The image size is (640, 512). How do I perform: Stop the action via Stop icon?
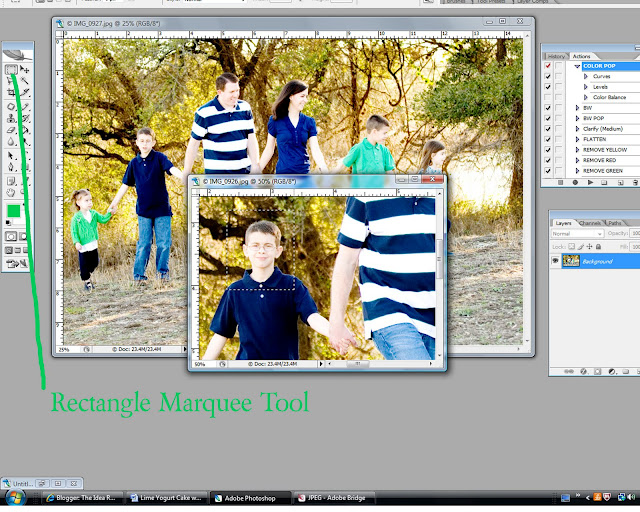point(560,183)
